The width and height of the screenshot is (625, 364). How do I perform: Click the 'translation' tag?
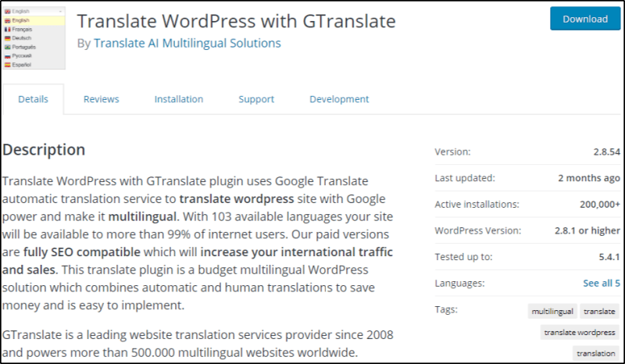pyautogui.click(x=595, y=353)
